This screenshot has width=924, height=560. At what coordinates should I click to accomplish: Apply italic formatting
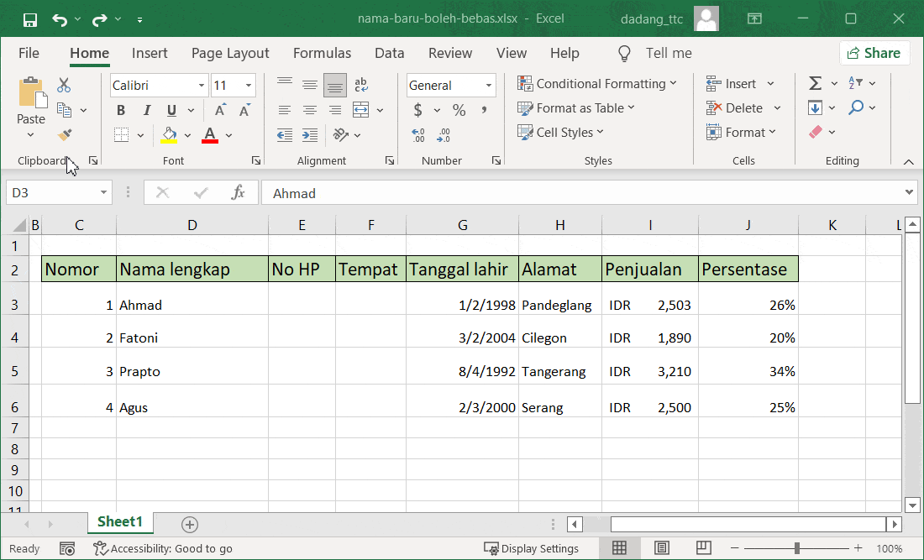point(146,110)
